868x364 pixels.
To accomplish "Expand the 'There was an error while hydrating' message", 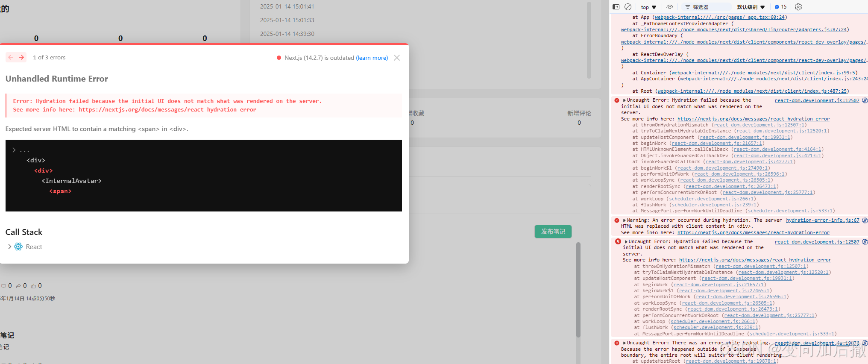I will coord(625,343).
